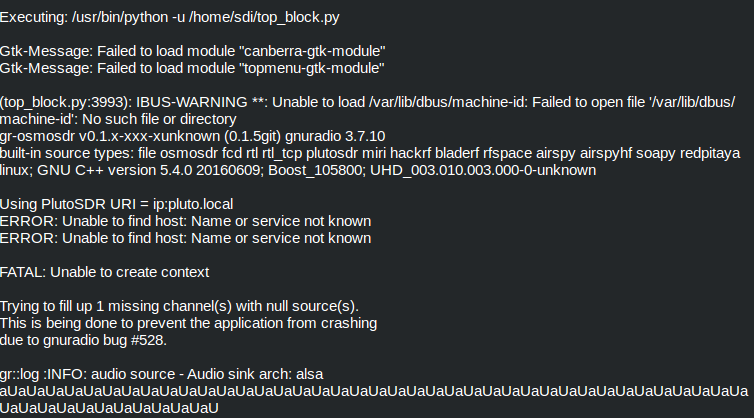The height and width of the screenshot is (418, 754).
Task: Click the "Audio sink arch: alsa" log line
Action: [175, 373]
